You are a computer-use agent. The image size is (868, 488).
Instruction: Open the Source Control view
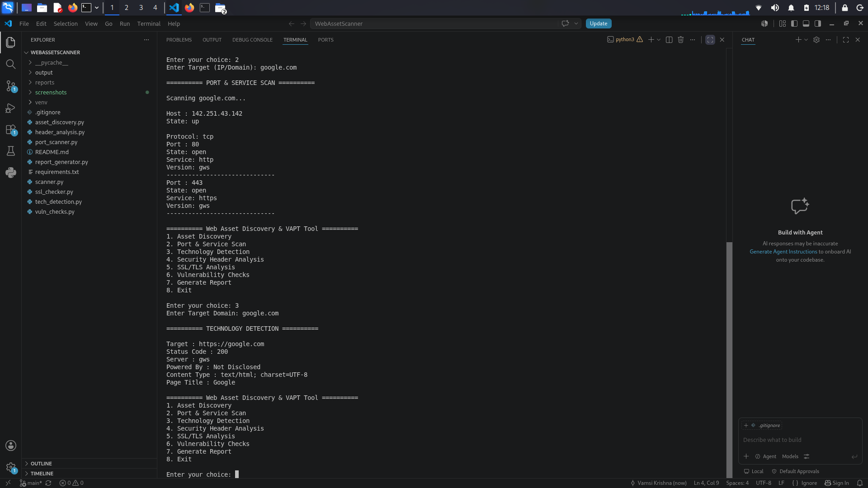pos(11,86)
